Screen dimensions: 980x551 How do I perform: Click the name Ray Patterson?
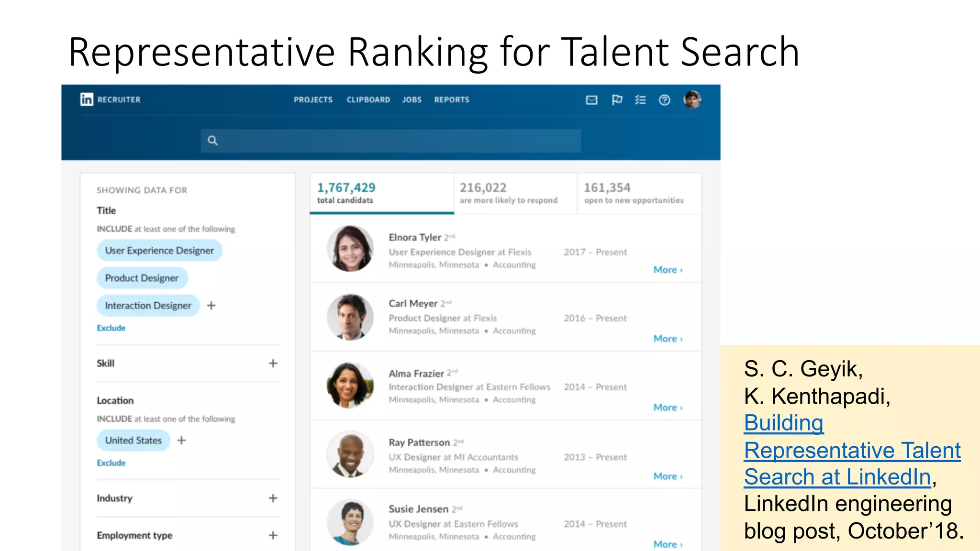[419, 442]
